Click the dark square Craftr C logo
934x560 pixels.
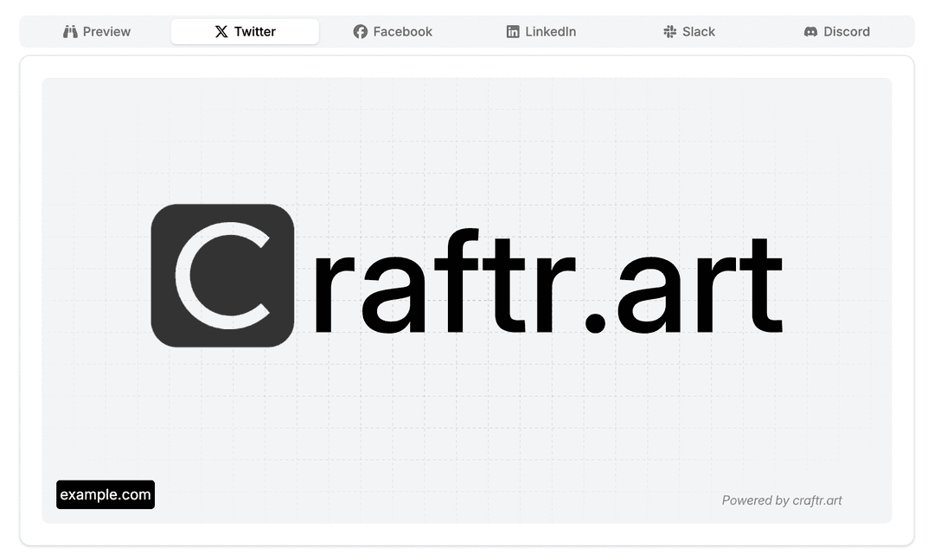[222, 276]
